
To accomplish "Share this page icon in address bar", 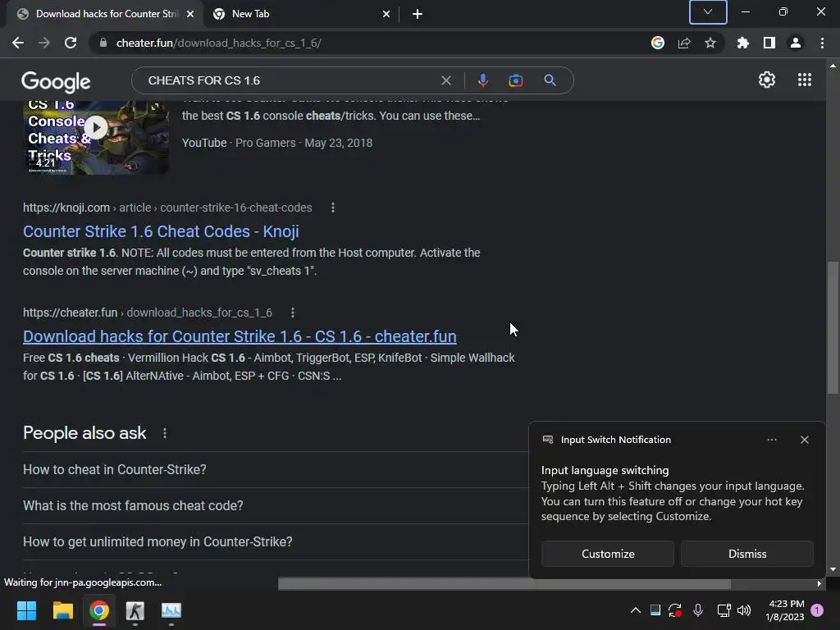I will pyautogui.click(x=684, y=43).
